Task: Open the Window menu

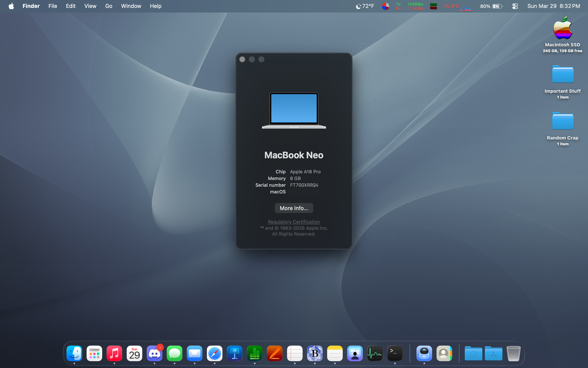Action: tap(131, 6)
